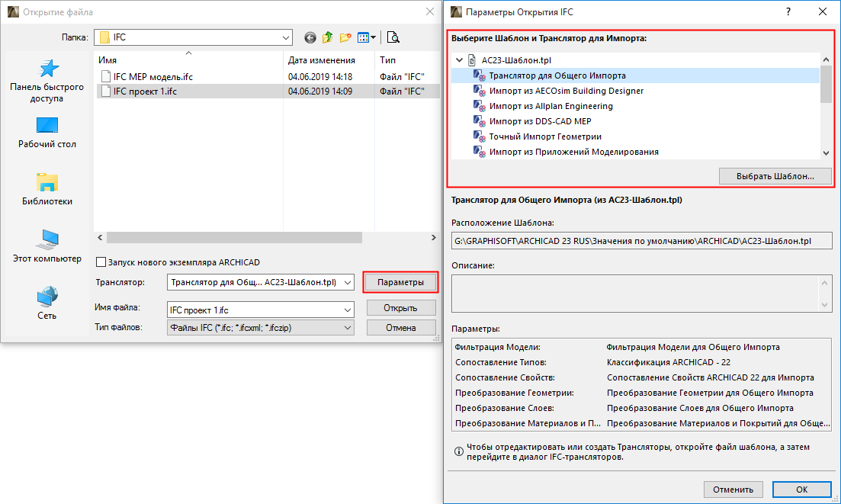Collapse the AC23-Шаблон.tpl tree node
The image size is (841, 504).
[x=460, y=60]
